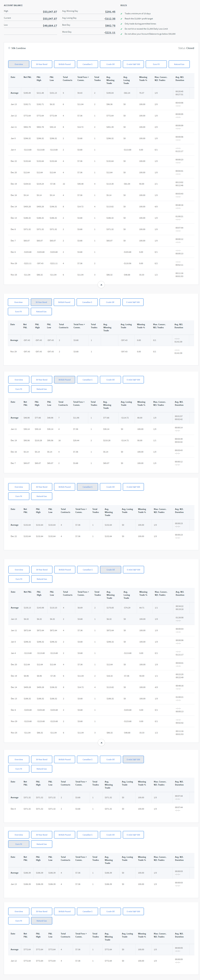Click E-mini S&P 500 tab in the Canadian $ section
This screenshot has width=200, height=980.
133,487
